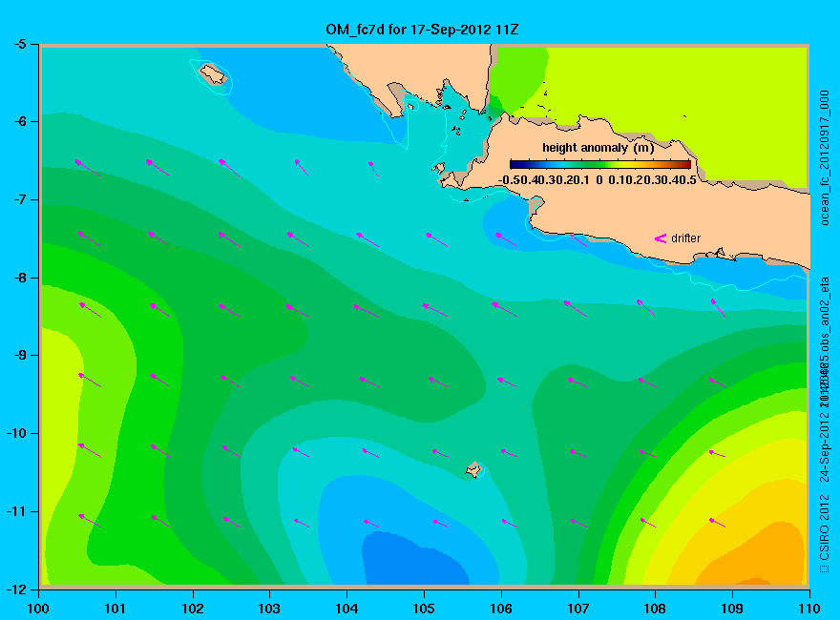Click longitude axis label 104
The width and height of the screenshot is (840, 620).
(x=346, y=609)
